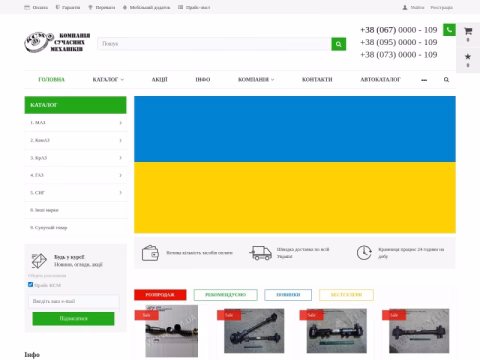Click the e-mail input field
The height and width of the screenshot is (360, 480).
tap(73, 301)
